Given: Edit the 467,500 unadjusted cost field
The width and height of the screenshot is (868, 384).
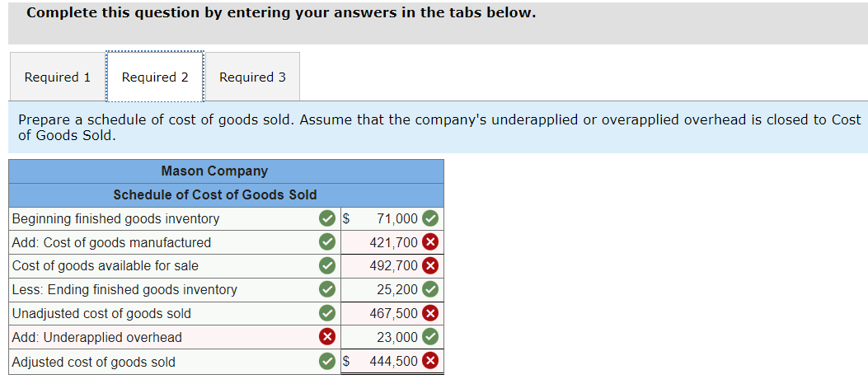Looking at the screenshot, I should pos(382,314).
